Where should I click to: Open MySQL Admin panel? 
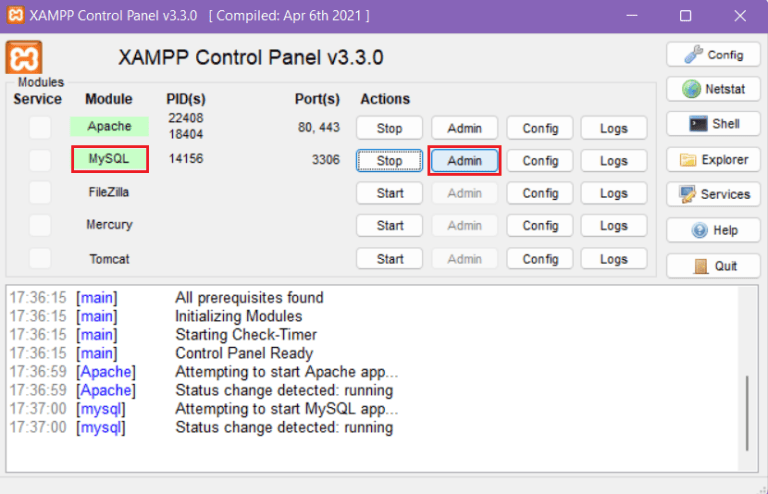point(465,160)
